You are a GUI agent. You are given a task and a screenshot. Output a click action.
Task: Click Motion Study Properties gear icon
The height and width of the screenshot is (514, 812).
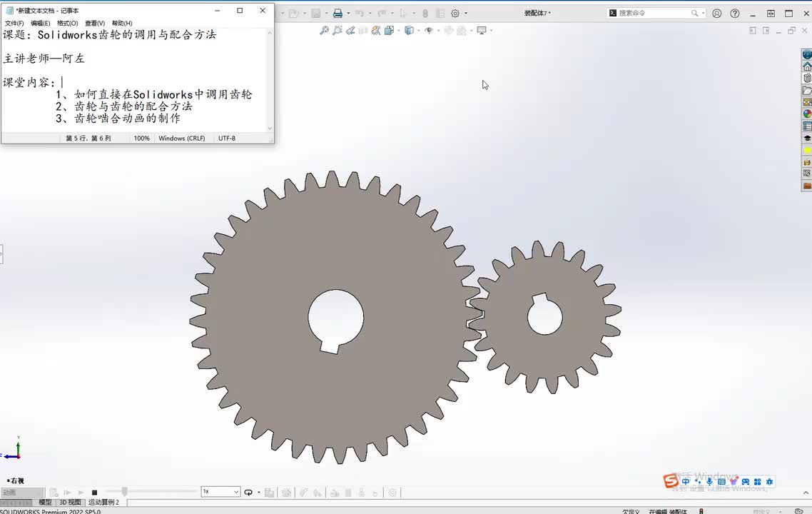click(392, 493)
